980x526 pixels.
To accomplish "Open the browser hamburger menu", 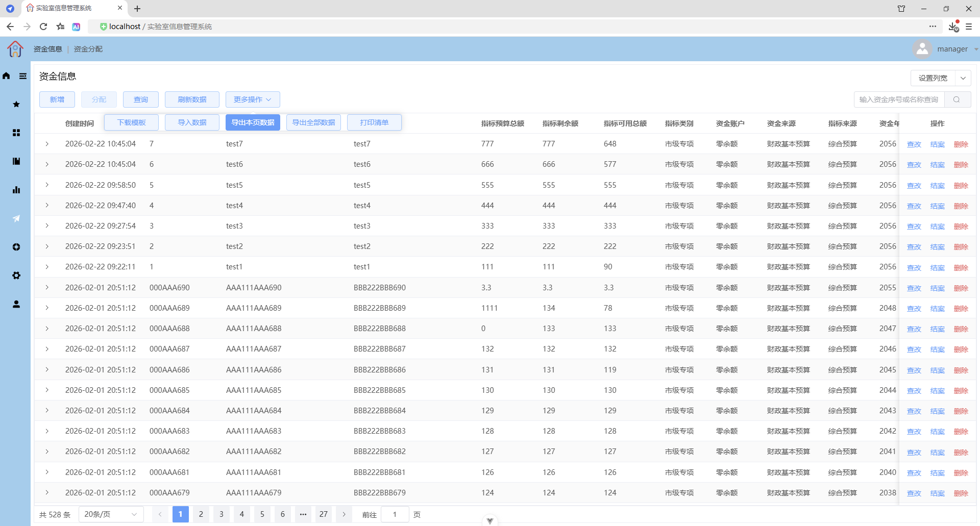I will (x=969, y=27).
